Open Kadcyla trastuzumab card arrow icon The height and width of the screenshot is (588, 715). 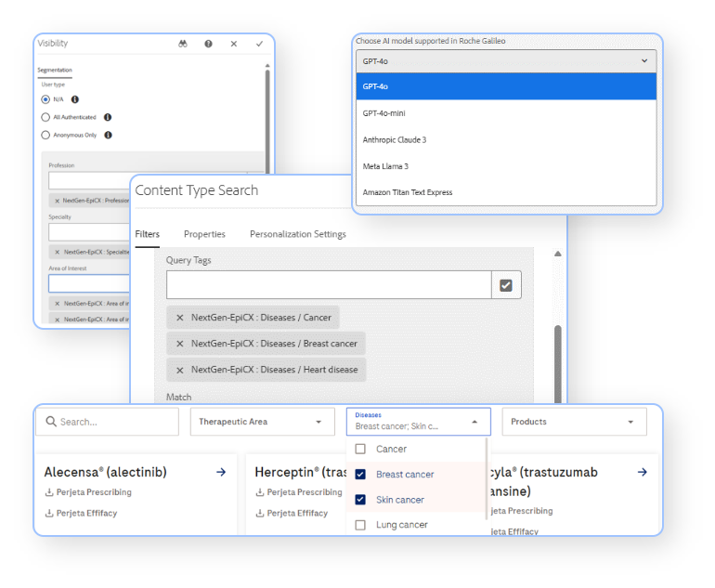643,472
